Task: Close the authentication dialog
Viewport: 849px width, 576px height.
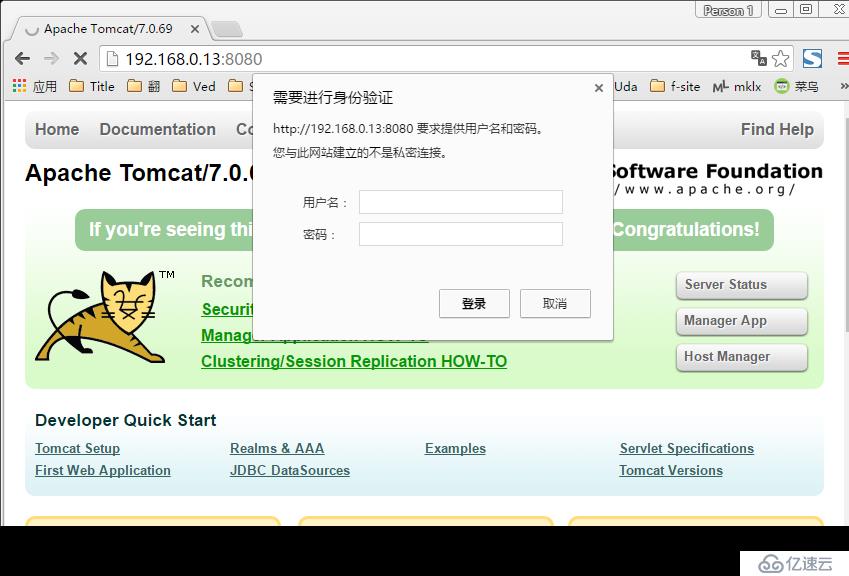Action: 599,88
